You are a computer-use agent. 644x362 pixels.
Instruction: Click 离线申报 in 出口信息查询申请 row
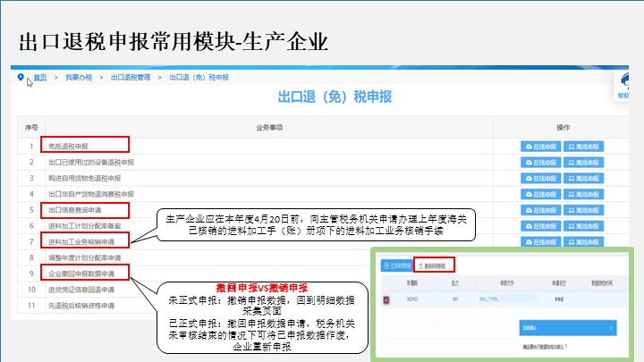point(583,210)
